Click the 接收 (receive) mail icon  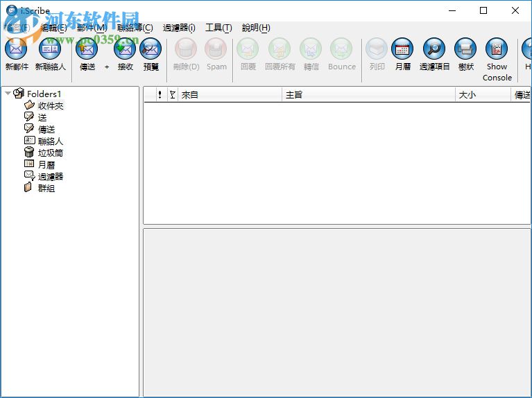click(125, 49)
